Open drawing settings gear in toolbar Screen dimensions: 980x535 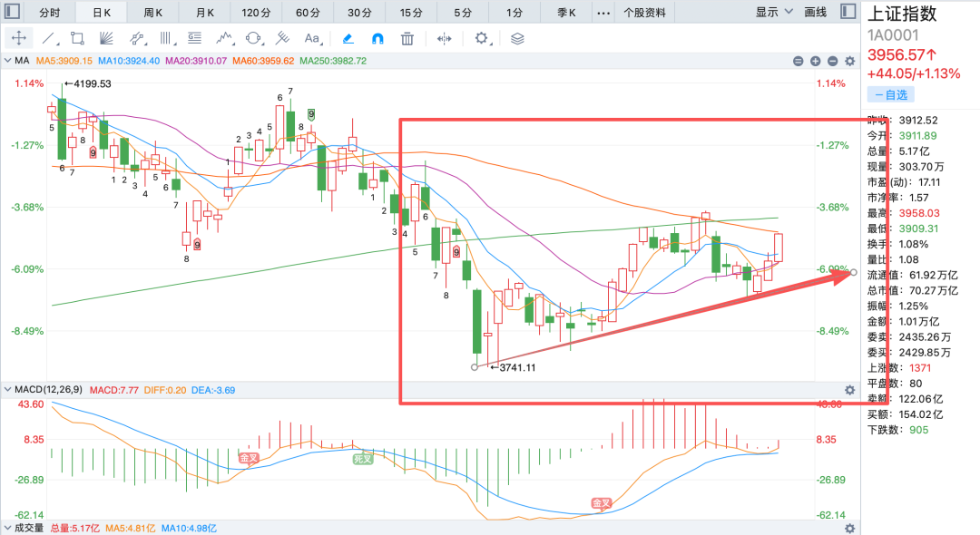481,39
